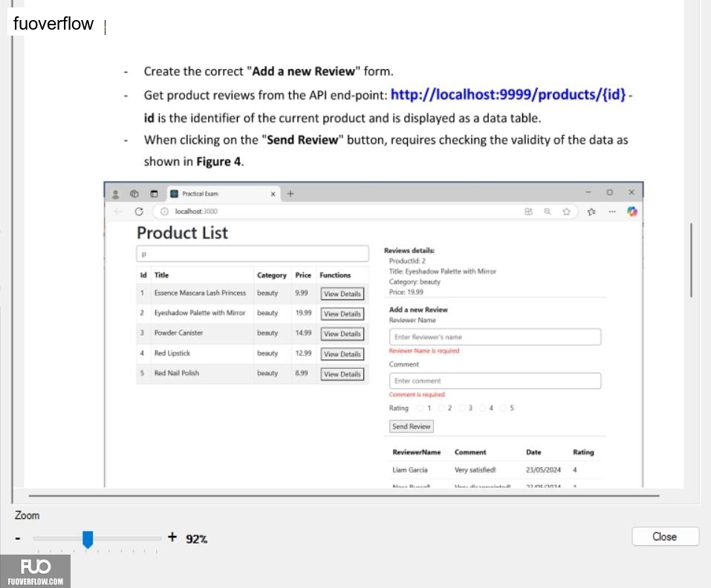Screen dimensions: 711x588
Task: Click the Close button
Action: tap(665, 536)
